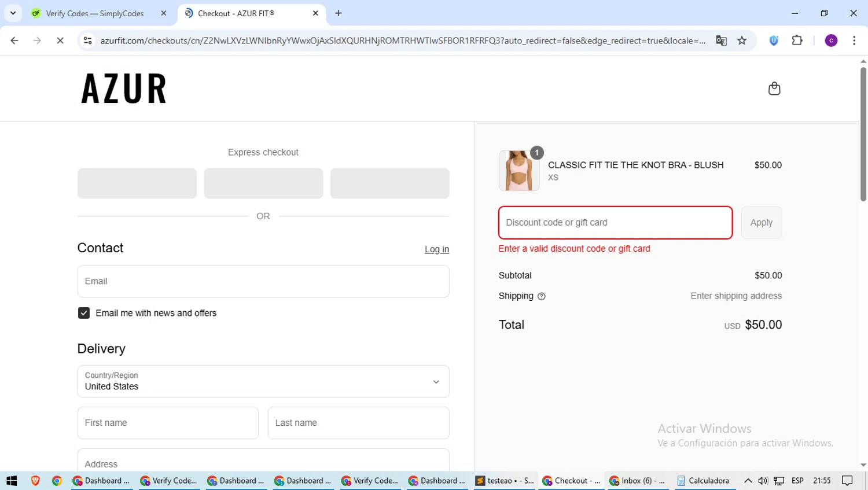Screen dimensions: 868x490
Task: Open the testeao Sublime Text taskbar item
Action: pos(504,481)
